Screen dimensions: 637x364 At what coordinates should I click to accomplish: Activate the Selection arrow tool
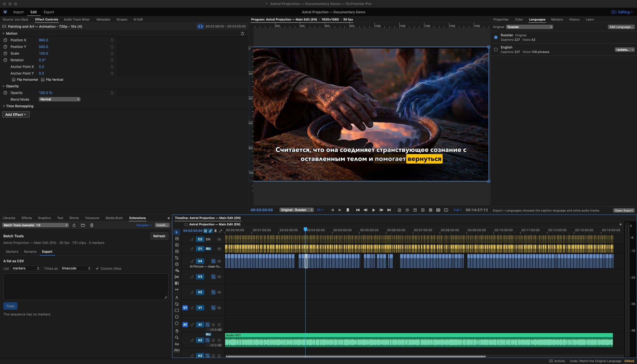tap(177, 232)
